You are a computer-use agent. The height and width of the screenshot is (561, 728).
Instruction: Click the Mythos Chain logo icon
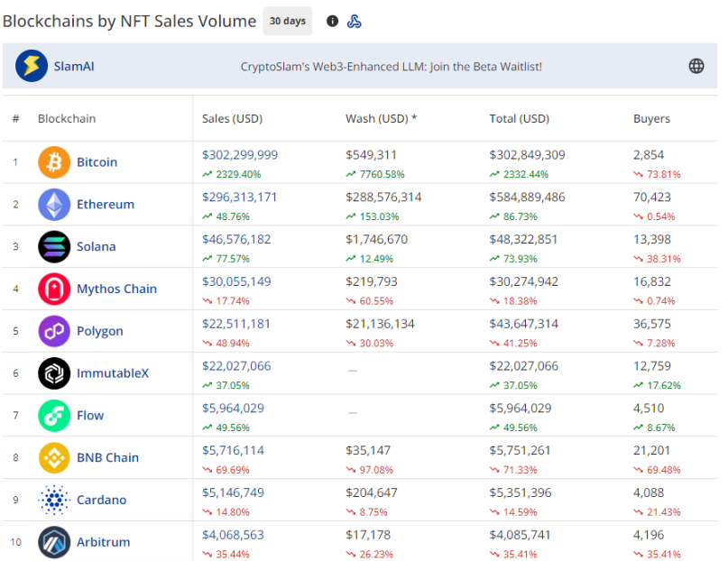pos(53,289)
